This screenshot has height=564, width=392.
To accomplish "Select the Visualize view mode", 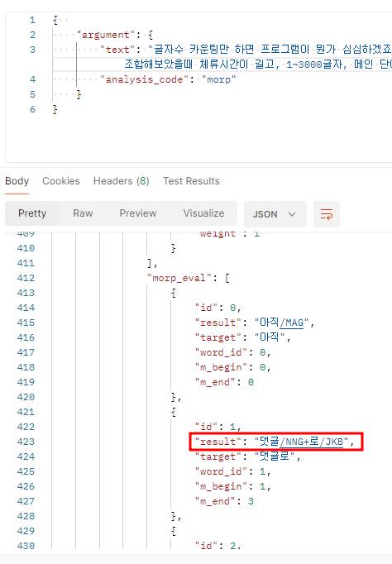I will 203,213.
